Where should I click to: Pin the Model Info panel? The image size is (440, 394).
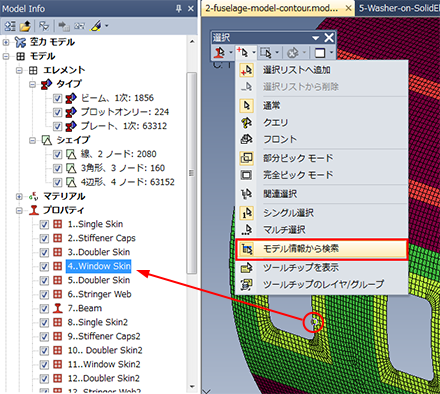point(179,8)
